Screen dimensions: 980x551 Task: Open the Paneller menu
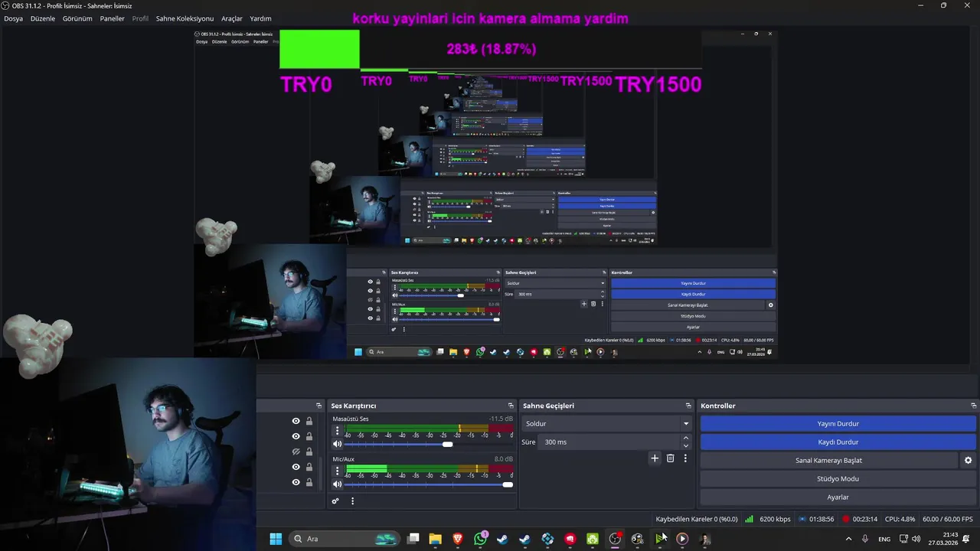click(x=112, y=18)
